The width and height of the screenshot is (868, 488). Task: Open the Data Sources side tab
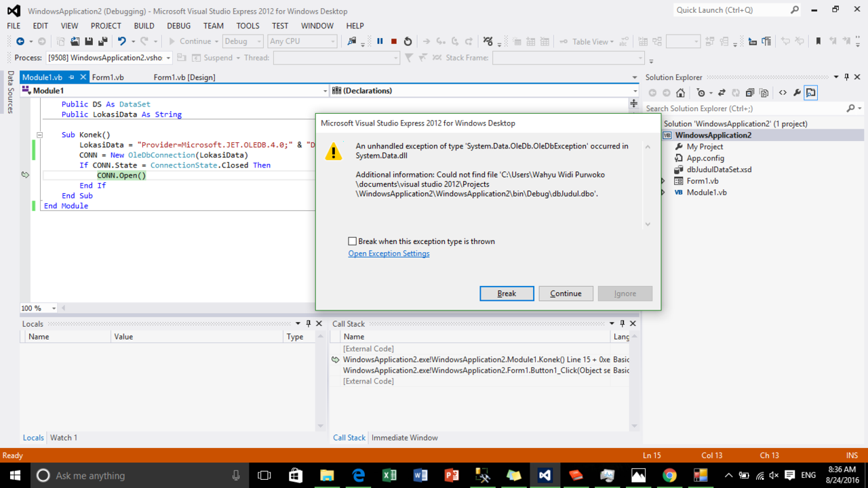click(x=10, y=91)
